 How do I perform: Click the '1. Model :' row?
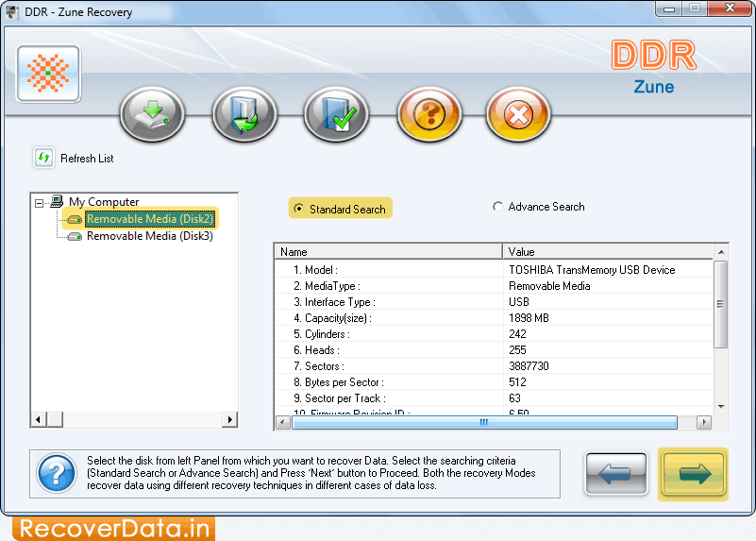pos(494,269)
